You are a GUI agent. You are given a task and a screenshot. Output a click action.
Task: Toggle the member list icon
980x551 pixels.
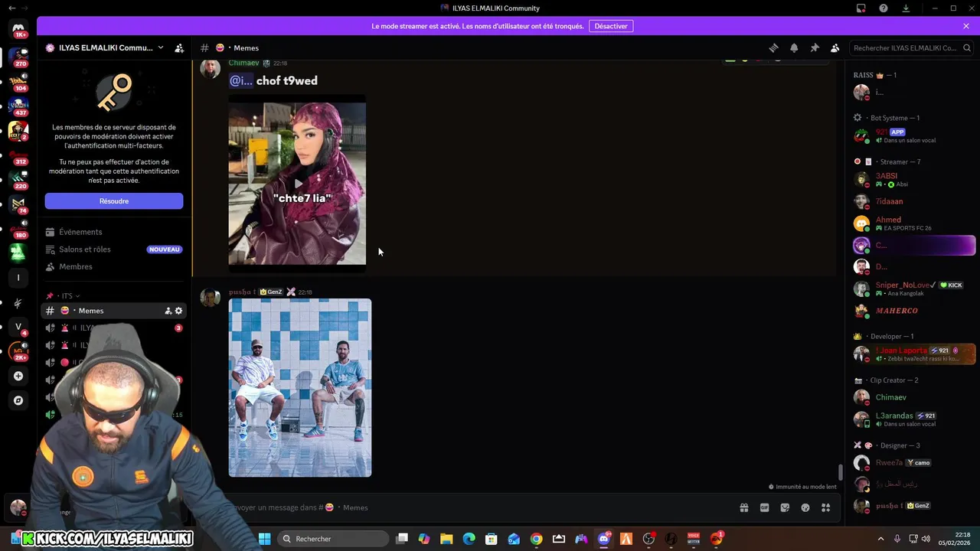click(x=835, y=47)
